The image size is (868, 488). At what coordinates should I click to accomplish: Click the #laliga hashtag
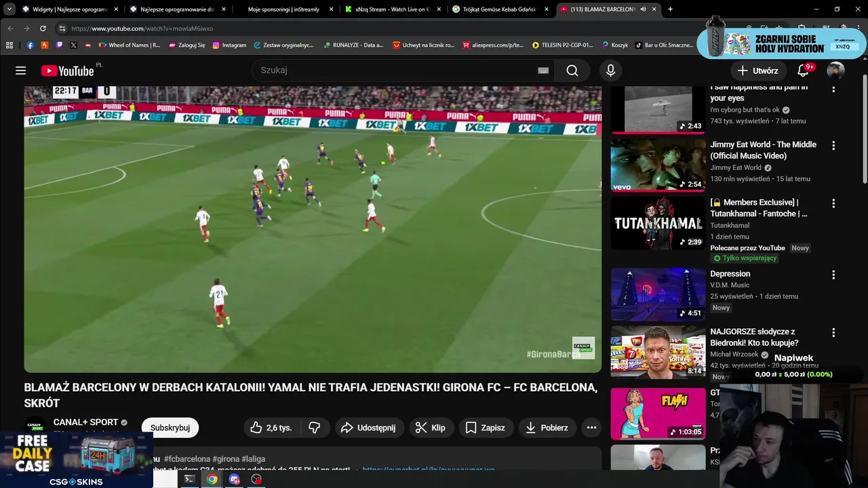(255, 459)
